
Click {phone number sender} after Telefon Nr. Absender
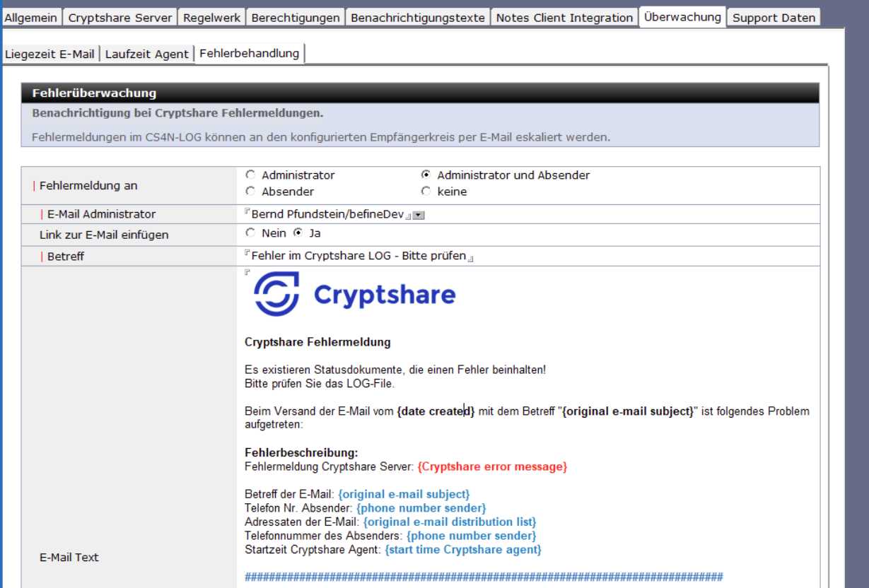pos(421,508)
